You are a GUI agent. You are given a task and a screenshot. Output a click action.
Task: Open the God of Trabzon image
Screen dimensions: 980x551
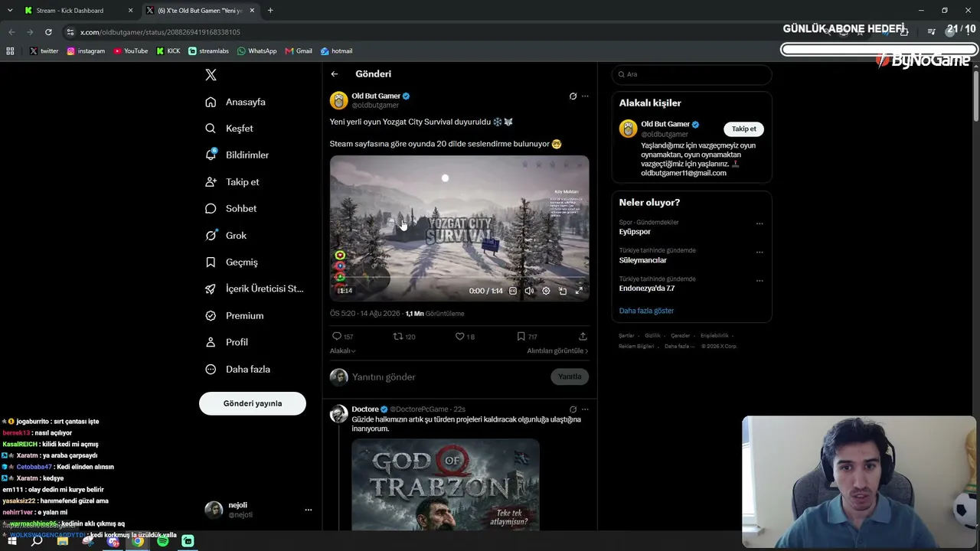pyautogui.click(x=446, y=484)
